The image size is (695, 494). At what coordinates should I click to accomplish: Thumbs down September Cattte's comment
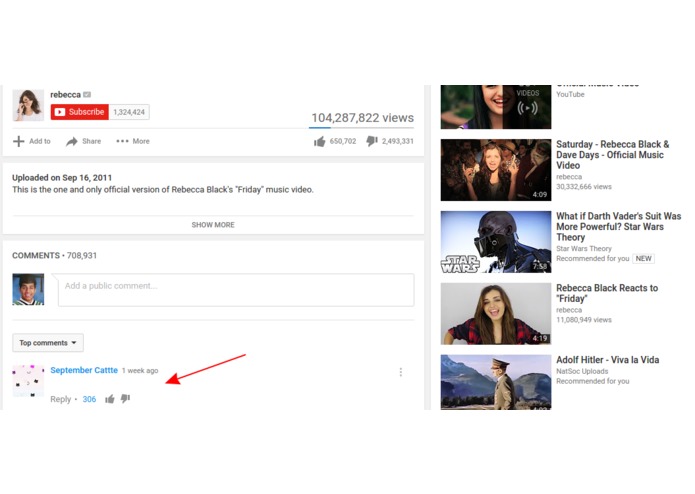[x=125, y=399]
